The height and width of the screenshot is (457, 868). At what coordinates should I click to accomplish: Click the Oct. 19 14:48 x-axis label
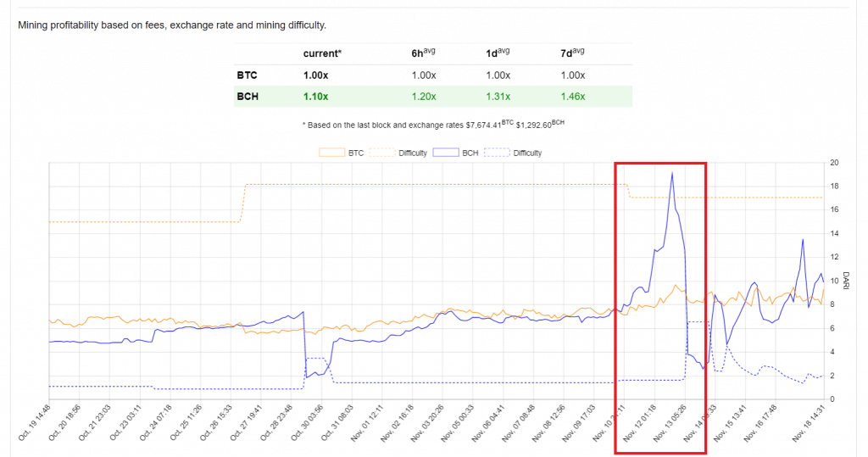(34, 422)
